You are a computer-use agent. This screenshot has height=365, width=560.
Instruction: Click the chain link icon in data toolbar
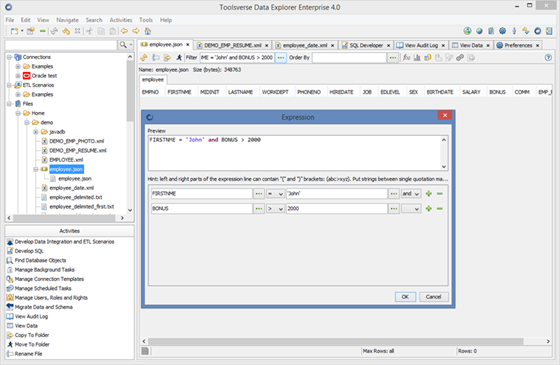pyautogui.click(x=460, y=58)
